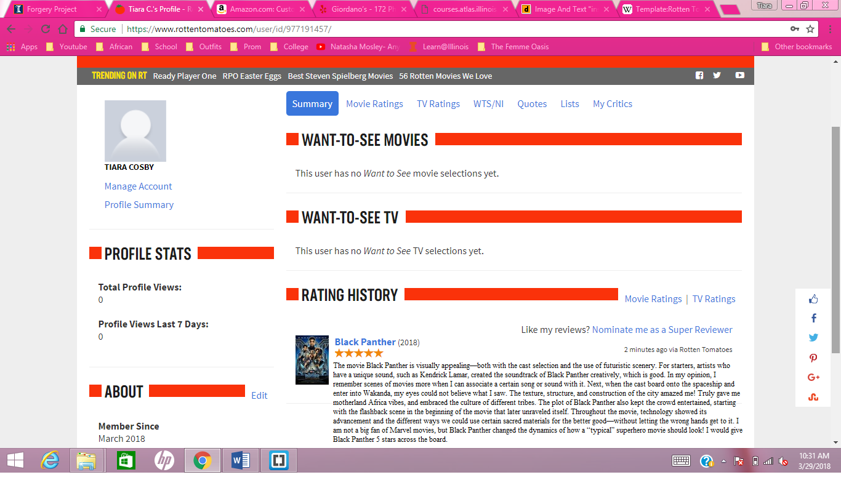Open the Other bookmarks folder

797,47
